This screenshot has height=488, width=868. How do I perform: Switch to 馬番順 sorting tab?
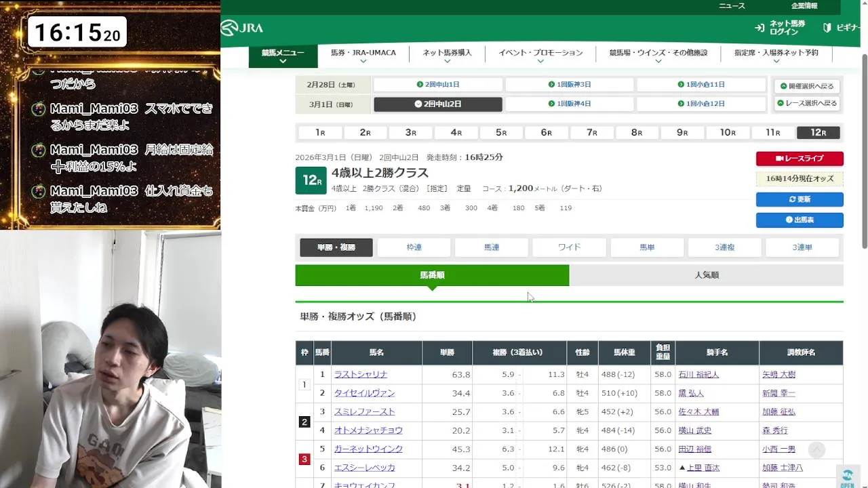pos(432,275)
